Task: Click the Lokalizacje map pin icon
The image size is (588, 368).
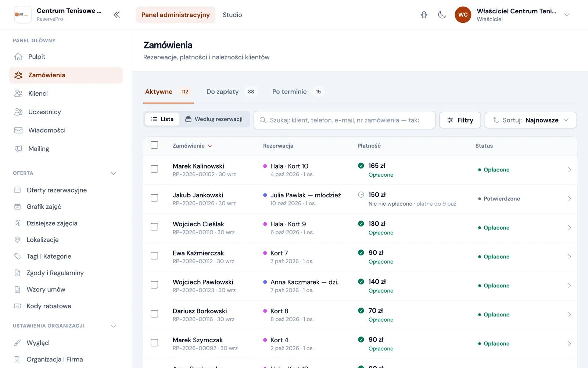Action: point(17,240)
